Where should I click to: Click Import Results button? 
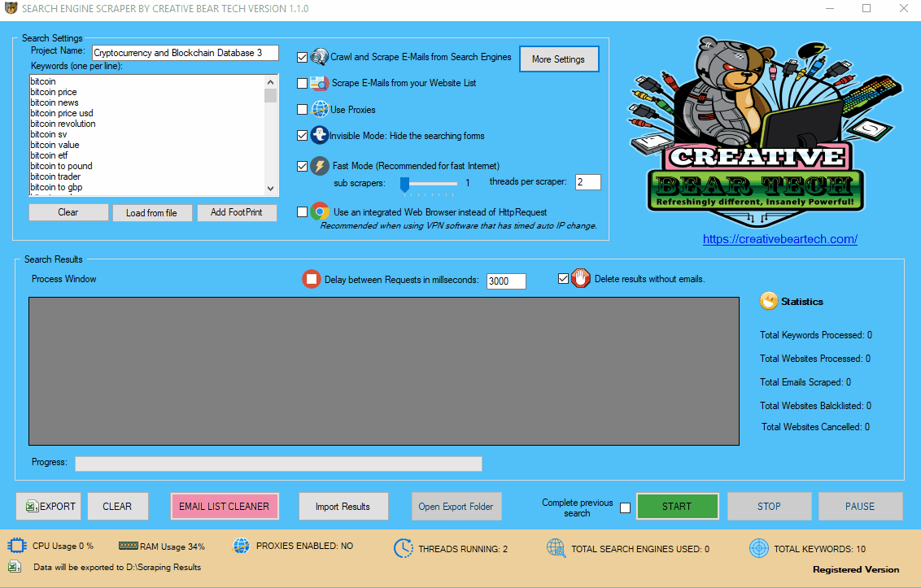point(343,507)
